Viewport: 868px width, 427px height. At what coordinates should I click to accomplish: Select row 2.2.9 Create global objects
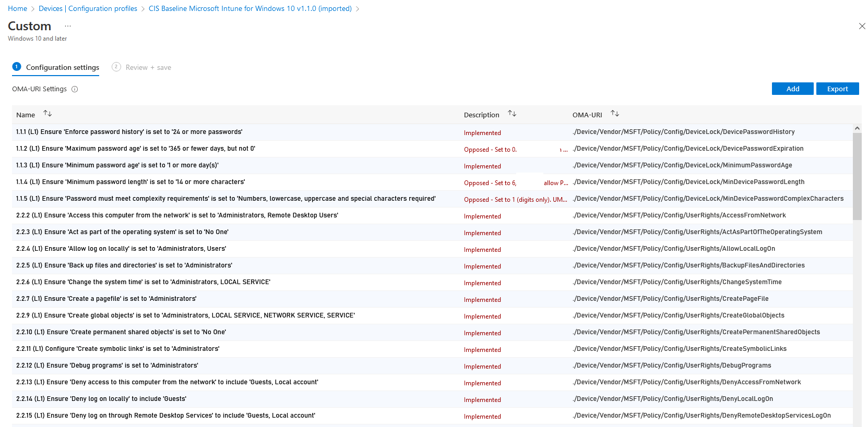(x=433, y=315)
